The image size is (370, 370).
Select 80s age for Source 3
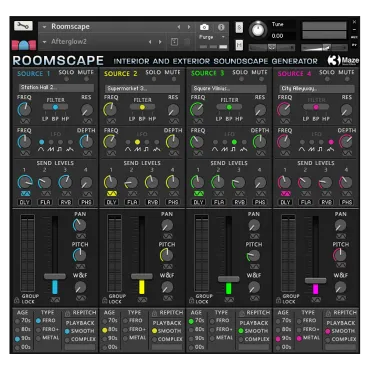point(191,330)
